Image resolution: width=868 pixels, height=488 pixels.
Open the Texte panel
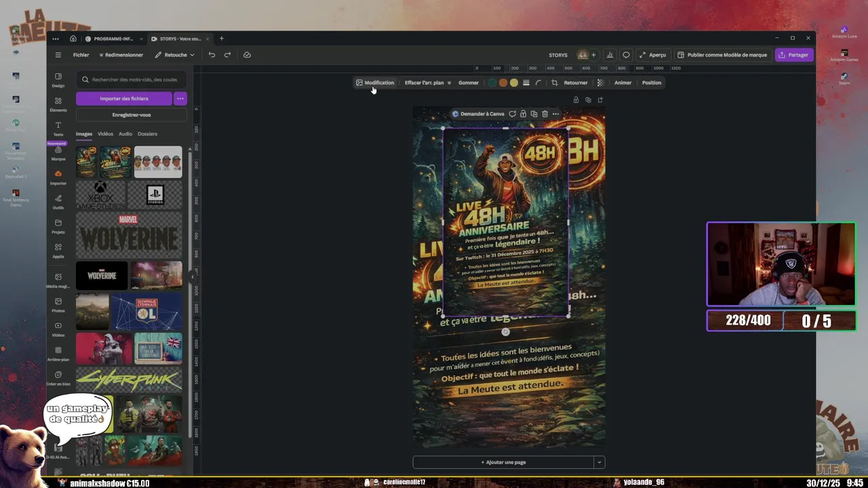[58, 128]
